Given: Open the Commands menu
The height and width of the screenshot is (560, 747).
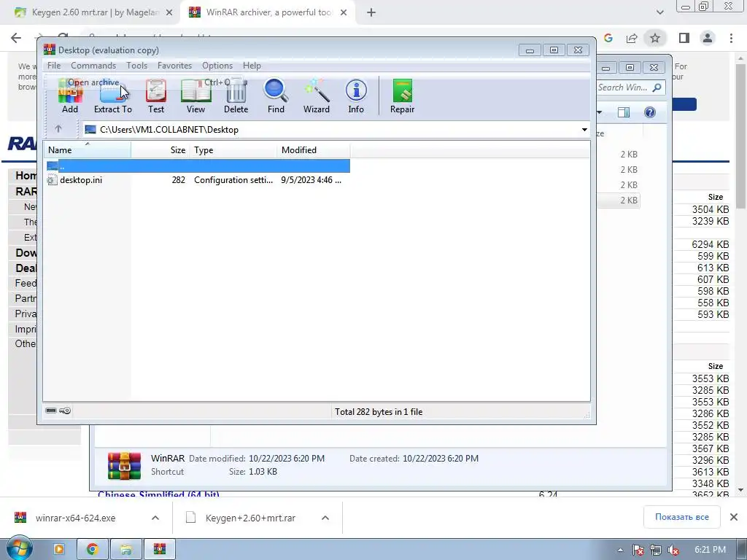Looking at the screenshot, I should (x=93, y=66).
